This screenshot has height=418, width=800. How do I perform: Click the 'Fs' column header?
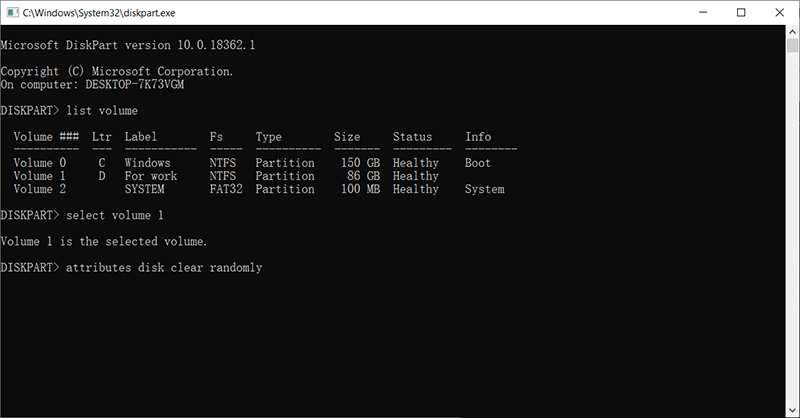click(216, 136)
